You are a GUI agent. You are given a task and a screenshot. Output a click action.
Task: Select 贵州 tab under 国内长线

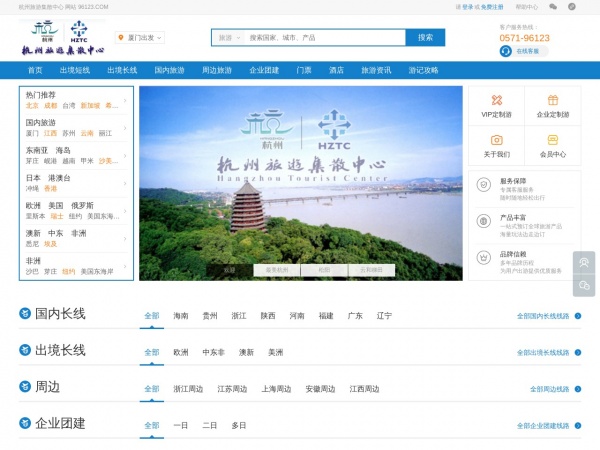coord(210,316)
